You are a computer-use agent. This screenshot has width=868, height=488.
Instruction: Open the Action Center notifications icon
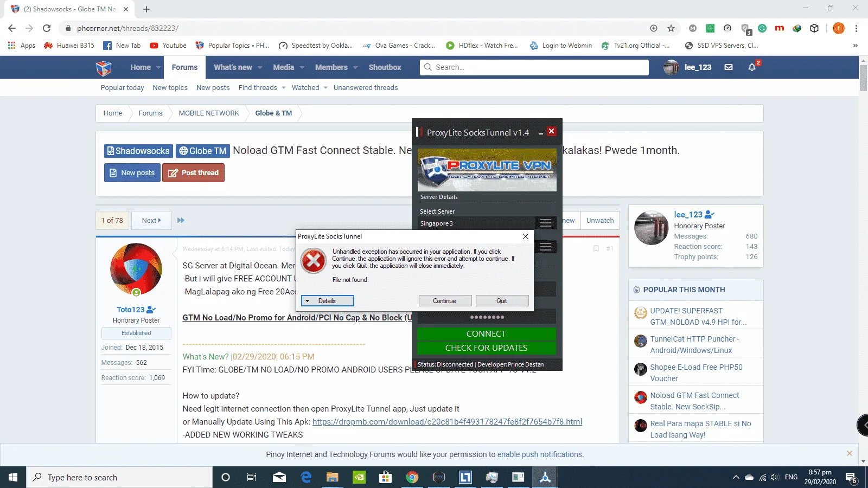(x=851, y=478)
